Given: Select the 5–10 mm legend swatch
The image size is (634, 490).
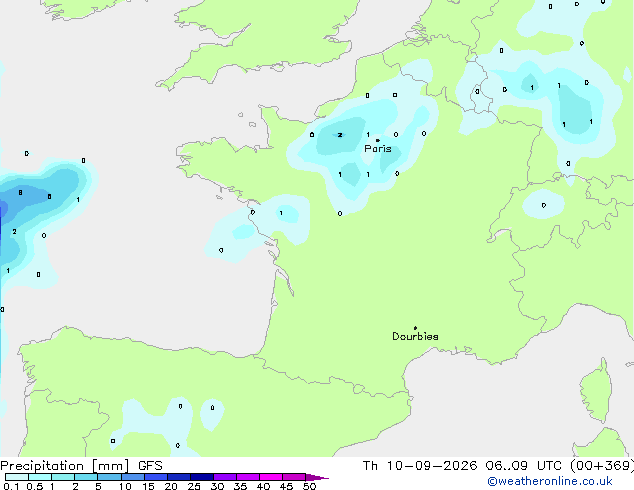Looking at the screenshot, I should point(109,477).
